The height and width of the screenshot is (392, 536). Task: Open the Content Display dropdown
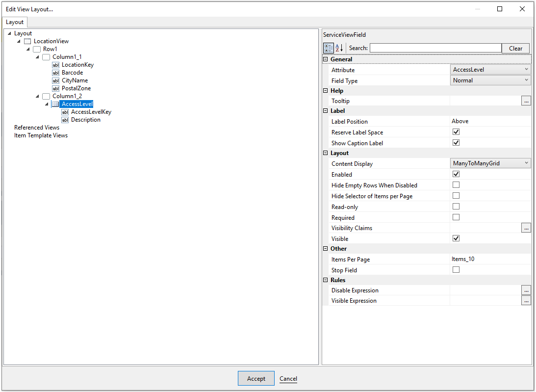[490, 163]
